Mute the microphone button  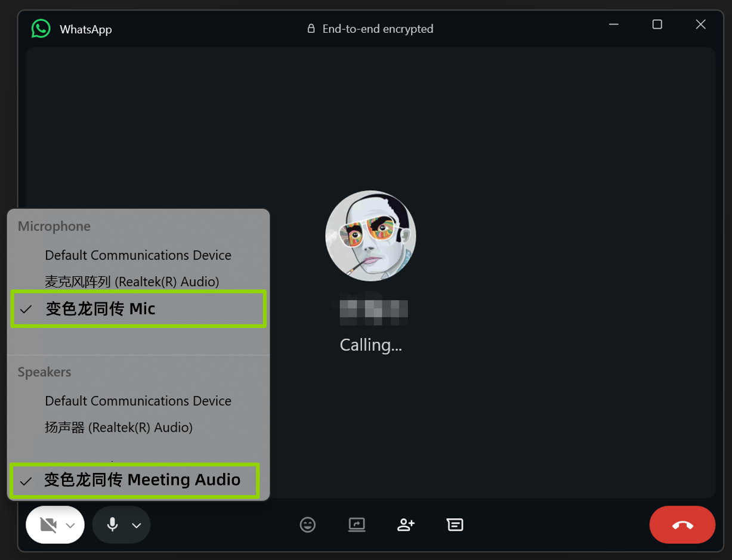(112, 525)
